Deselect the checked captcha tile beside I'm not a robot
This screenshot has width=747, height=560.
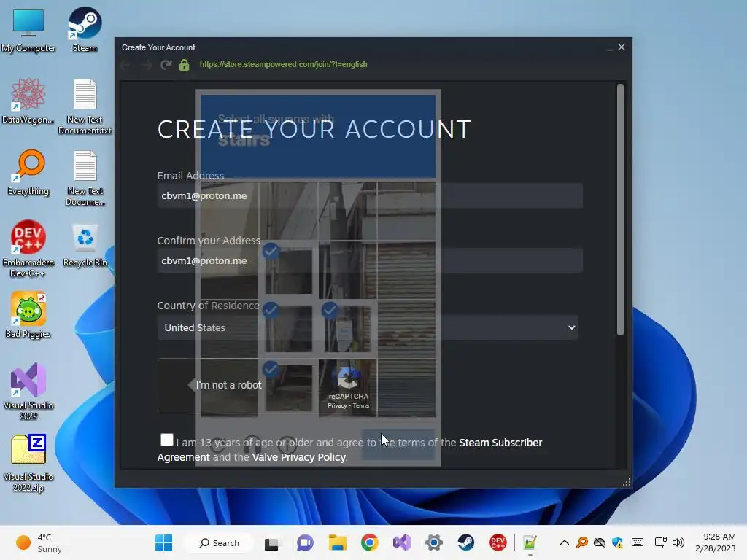pyautogui.click(x=288, y=388)
